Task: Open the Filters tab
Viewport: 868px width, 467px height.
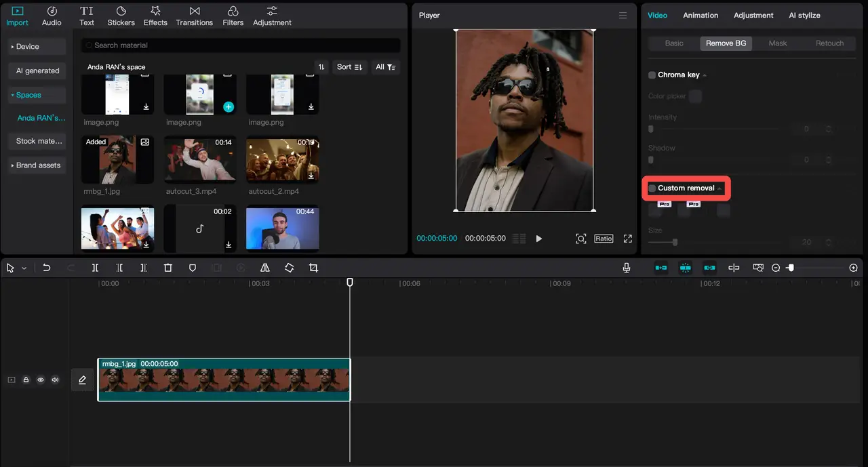Action: pyautogui.click(x=233, y=16)
